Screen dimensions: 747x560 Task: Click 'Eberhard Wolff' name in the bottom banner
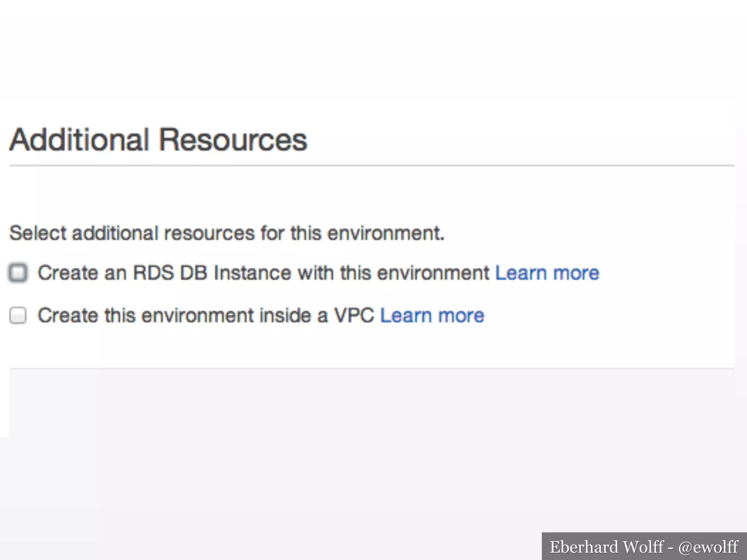(x=606, y=547)
